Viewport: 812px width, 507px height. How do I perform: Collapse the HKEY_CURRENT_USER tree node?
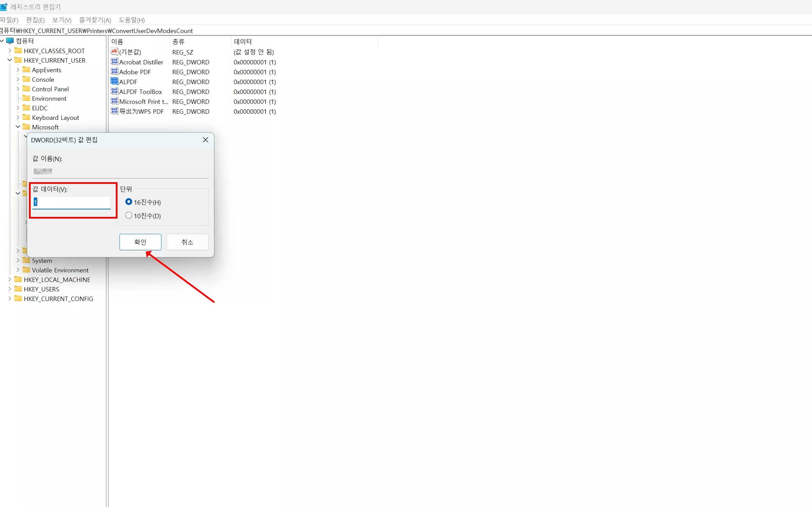coord(10,60)
